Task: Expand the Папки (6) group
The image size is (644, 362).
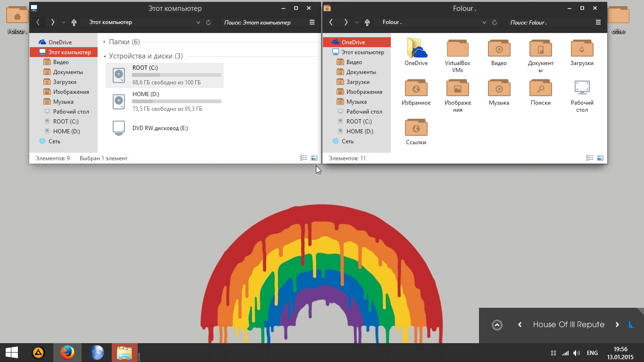Action: pos(104,42)
